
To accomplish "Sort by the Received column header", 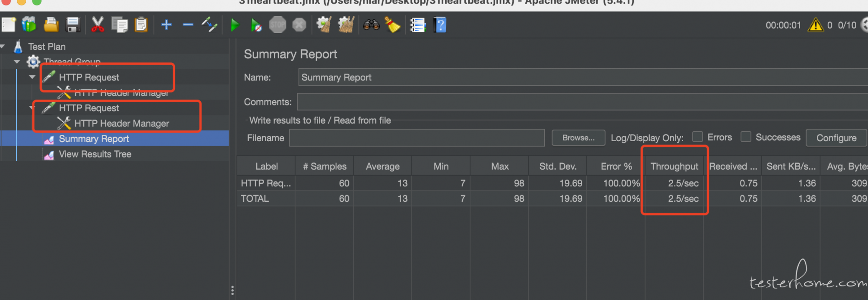I will [733, 167].
